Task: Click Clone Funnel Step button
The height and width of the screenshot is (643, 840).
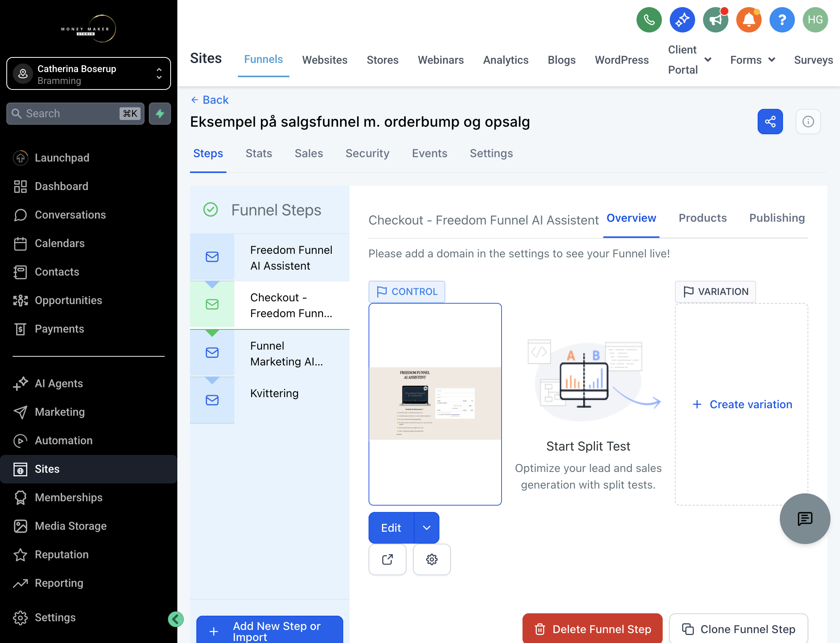Action: (x=738, y=629)
